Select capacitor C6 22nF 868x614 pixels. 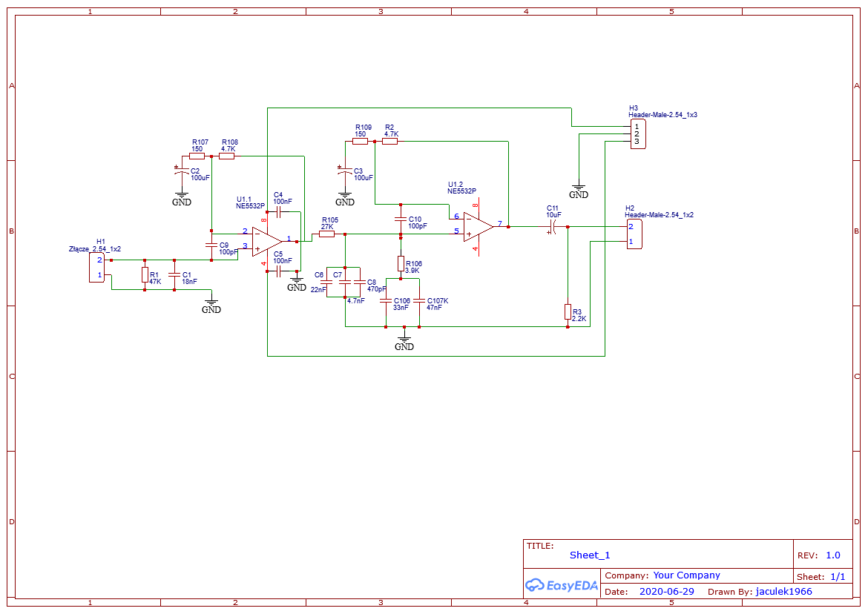326,282
